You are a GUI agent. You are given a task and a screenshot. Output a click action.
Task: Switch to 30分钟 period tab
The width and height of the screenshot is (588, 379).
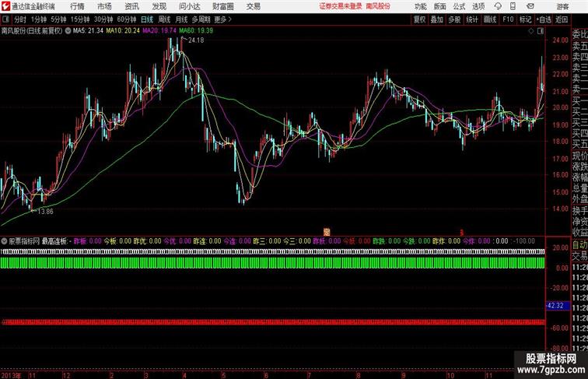point(103,19)
